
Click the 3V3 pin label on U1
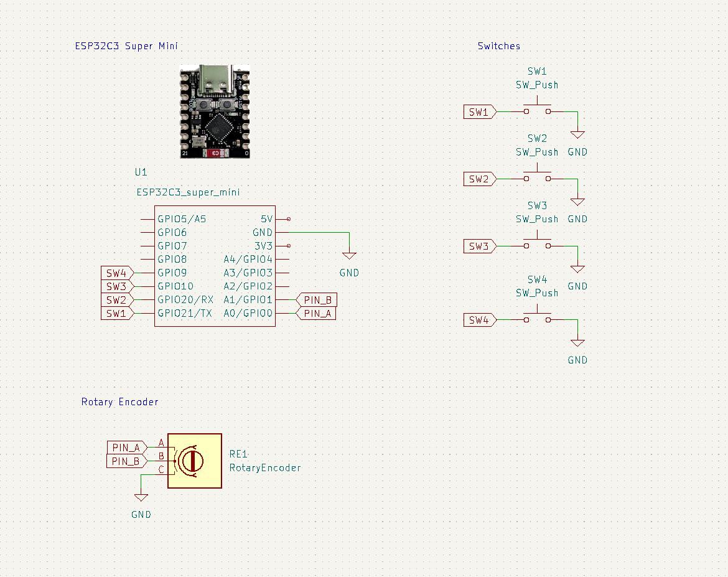(263, 246)
